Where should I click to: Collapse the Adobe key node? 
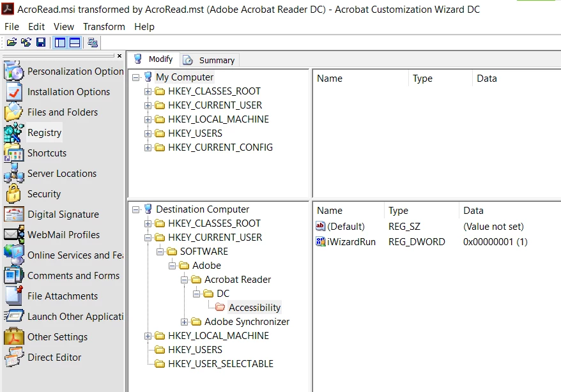[172, 266]
